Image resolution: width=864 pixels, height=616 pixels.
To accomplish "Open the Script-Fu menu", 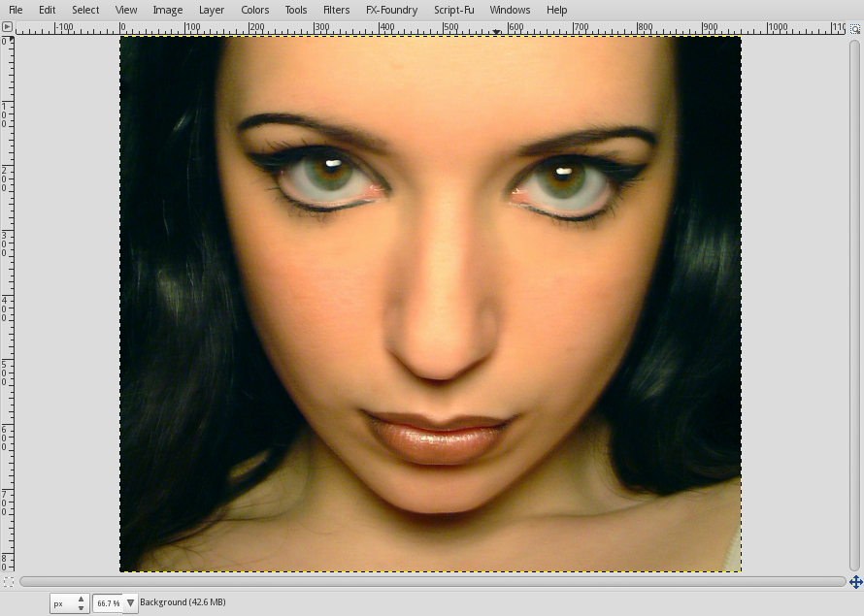I will pyautogui.click(x=452, y=10).
